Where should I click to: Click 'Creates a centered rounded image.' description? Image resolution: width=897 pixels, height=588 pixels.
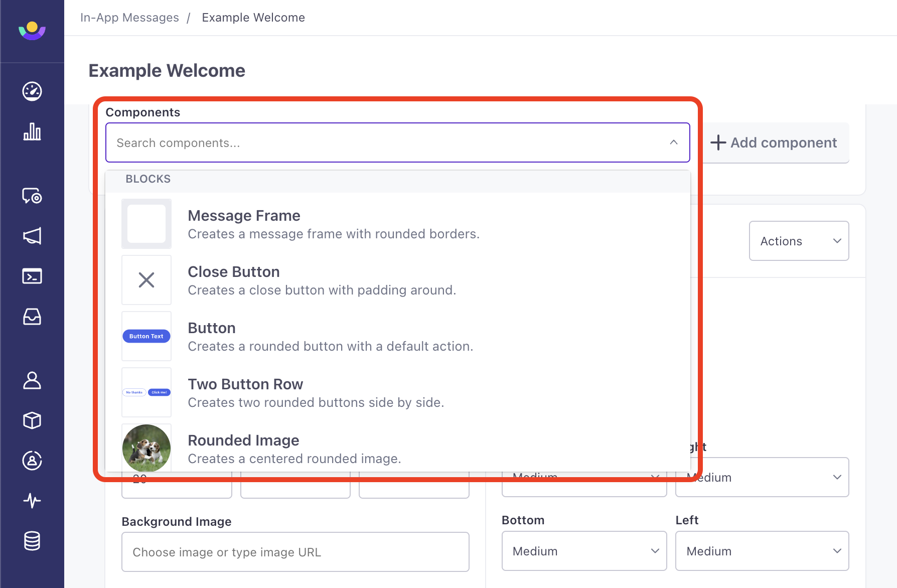tap(294, 459)
